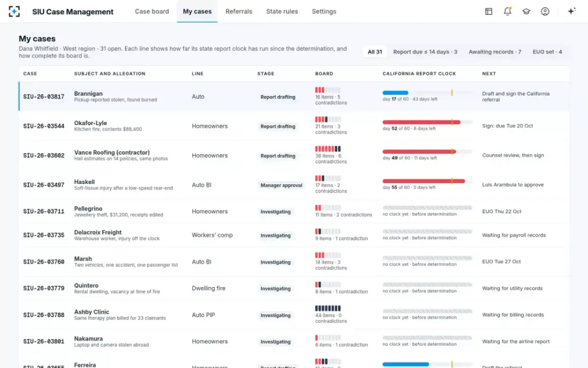
Task: Click "Luis Arambula to approve"
Action: 513,185
